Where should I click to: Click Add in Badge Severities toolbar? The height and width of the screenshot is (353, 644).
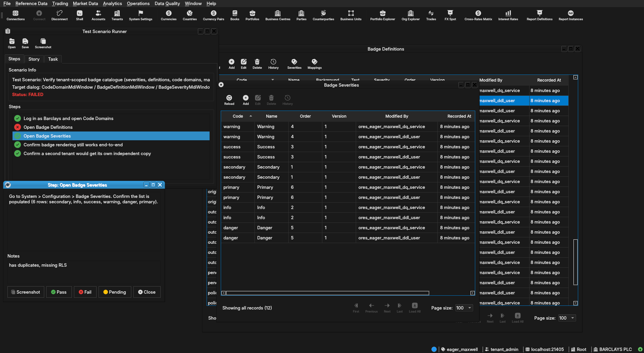(246, 100)
